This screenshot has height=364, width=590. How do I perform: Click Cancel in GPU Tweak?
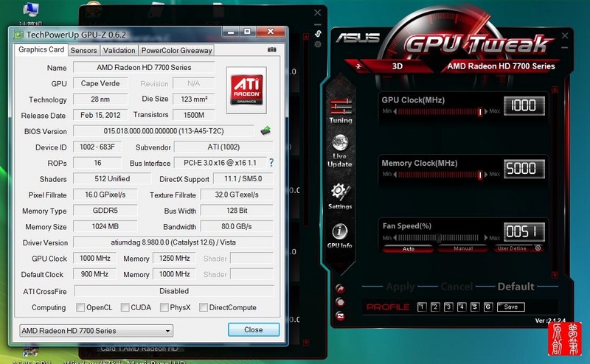click(457, 287)
